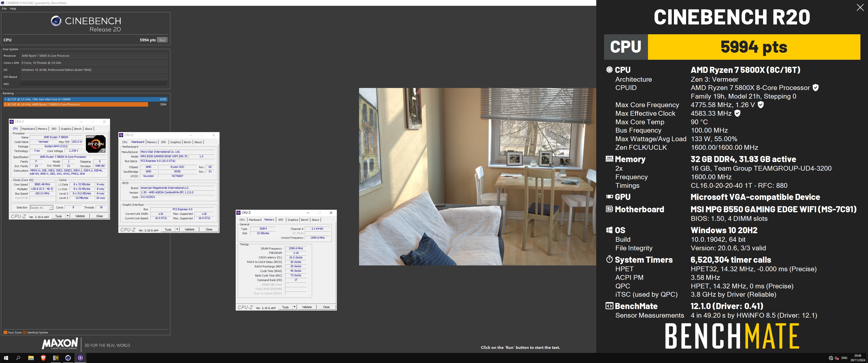Click Close button in CPU-Z Mainboard window
The image size is (868, 363).
[209, 230]
